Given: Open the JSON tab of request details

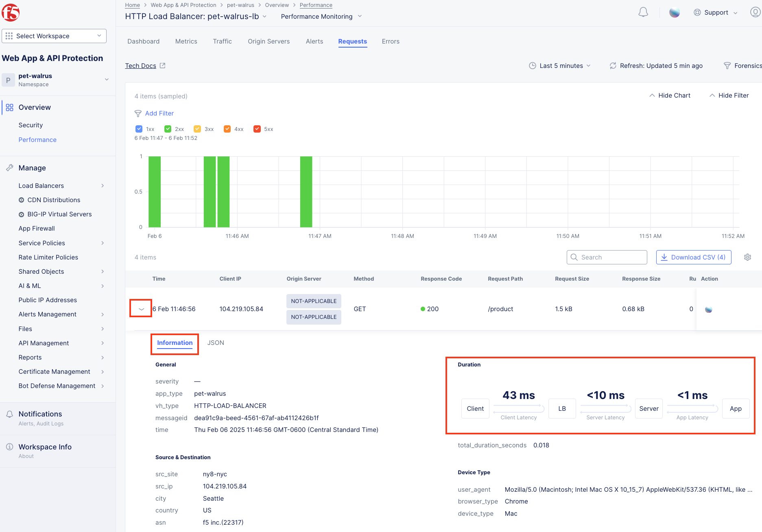Looking at the screenshot, I should click(x=216, y=343).
